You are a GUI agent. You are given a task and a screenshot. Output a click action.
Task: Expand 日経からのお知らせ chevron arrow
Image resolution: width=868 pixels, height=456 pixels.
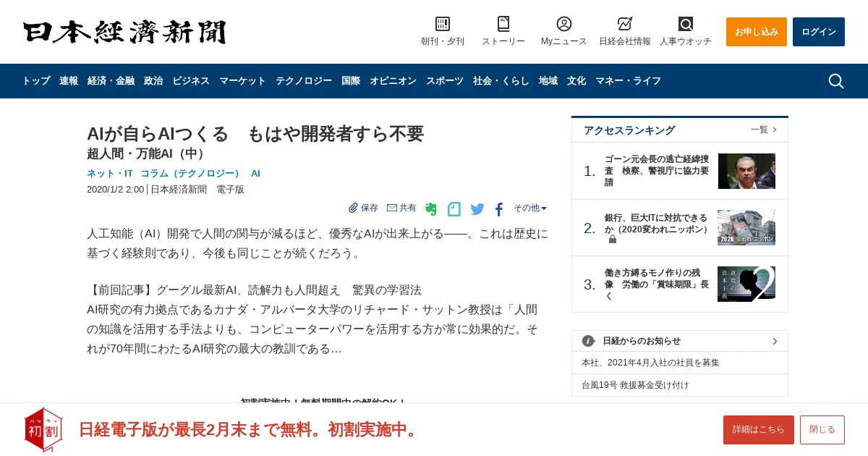point(775,341)
